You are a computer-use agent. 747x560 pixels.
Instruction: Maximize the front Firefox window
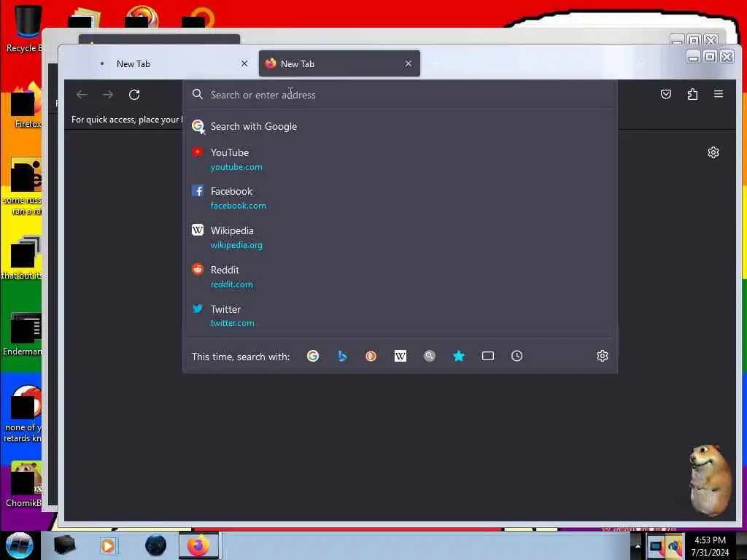[x=710, y=57]
